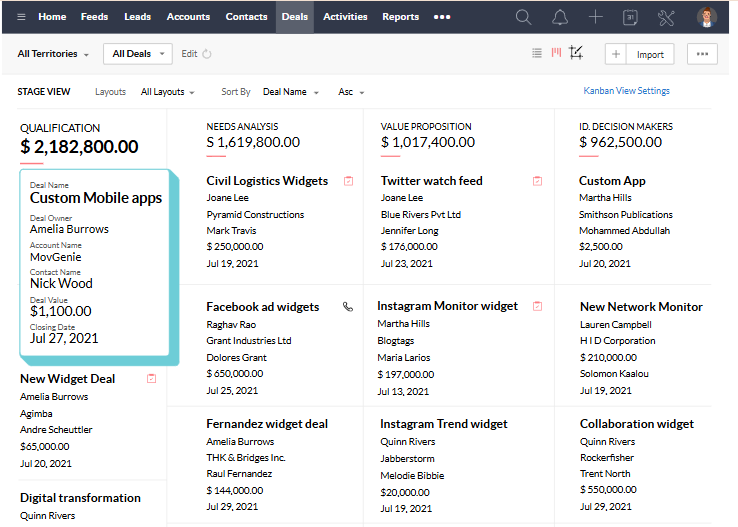The width and height of the screenshot is (738, 527).
Task: Click the VALUE PROPOSITION stage header
Action: (426, 127)
